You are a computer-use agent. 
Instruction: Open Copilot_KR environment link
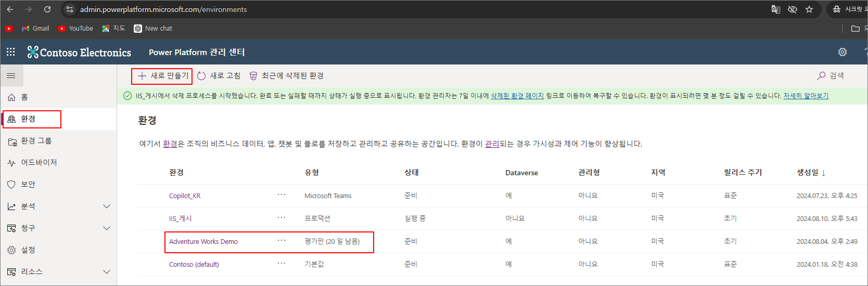185,196
